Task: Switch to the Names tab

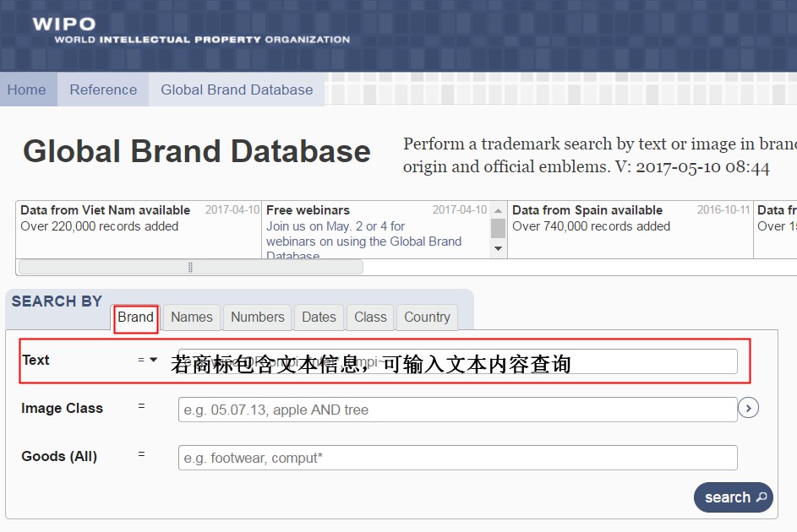Action: click(x=192, y=318)
